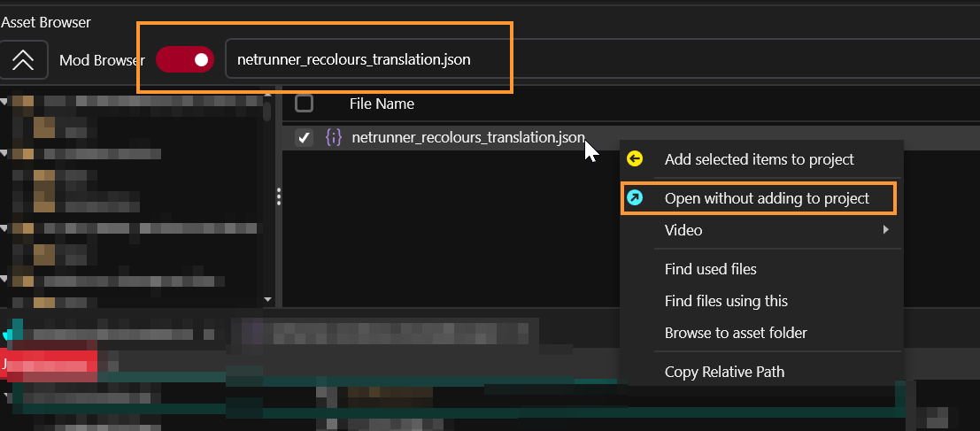Choose Open without adding to project

767,198
